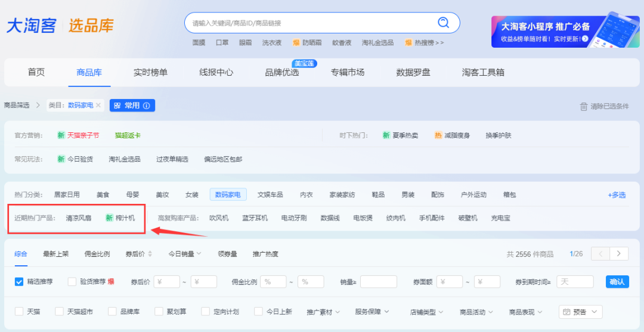Click the info icon on 常用 button
Image resolution: width=644 pixels, height=332 pixels.
coord(146,106)
